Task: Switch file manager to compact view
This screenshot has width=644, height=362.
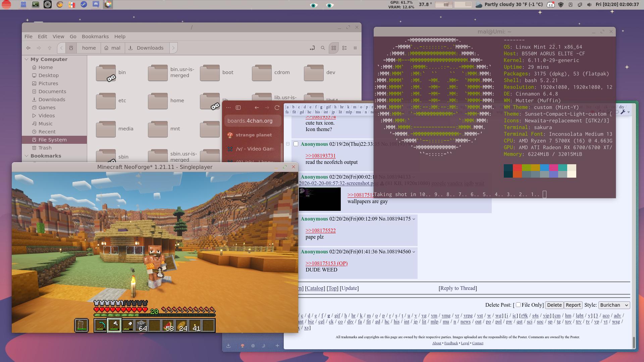Action: 355,48
